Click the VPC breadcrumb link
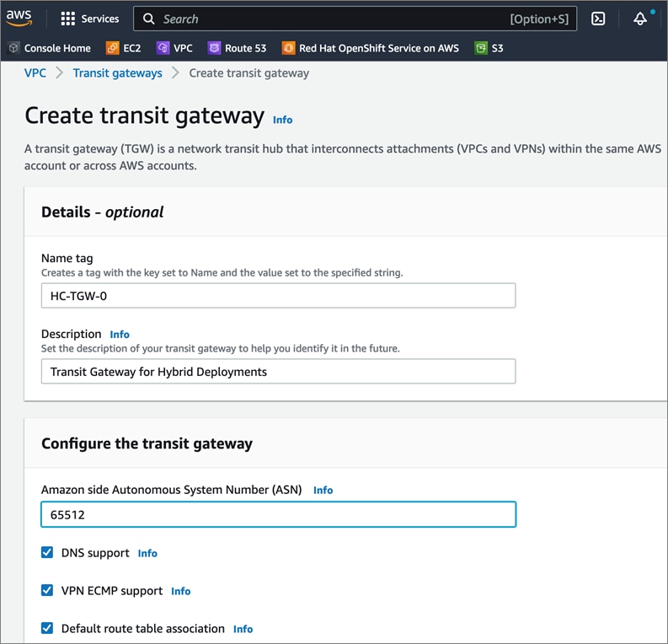668x644 pixels. click(x=35, y=73)
